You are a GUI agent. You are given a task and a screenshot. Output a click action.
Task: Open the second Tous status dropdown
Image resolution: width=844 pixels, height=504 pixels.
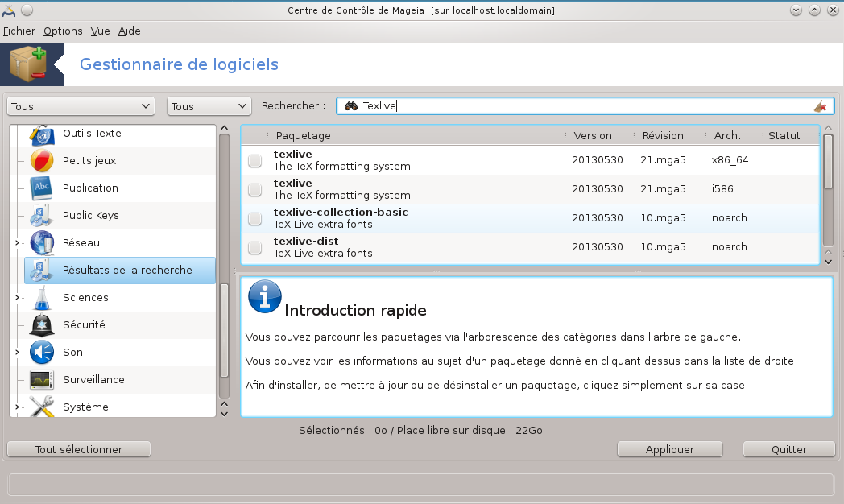[209, 106]
